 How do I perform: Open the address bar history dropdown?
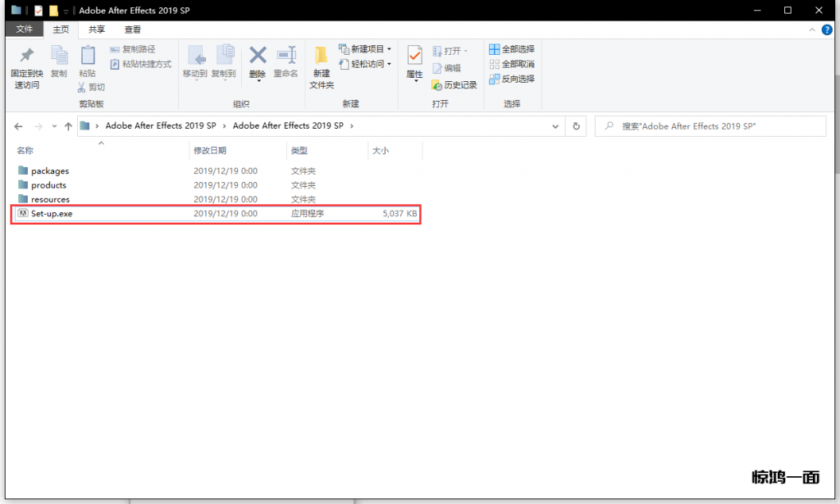tap(555, 126)
